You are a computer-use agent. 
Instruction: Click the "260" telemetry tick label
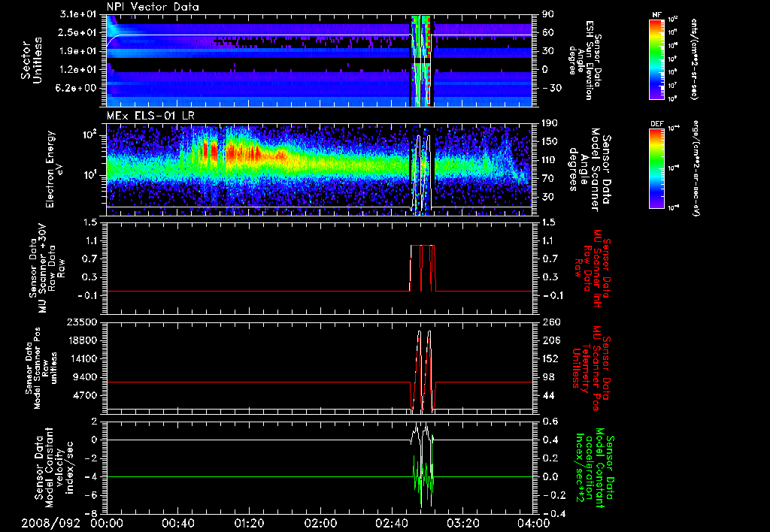coord(551,322)
